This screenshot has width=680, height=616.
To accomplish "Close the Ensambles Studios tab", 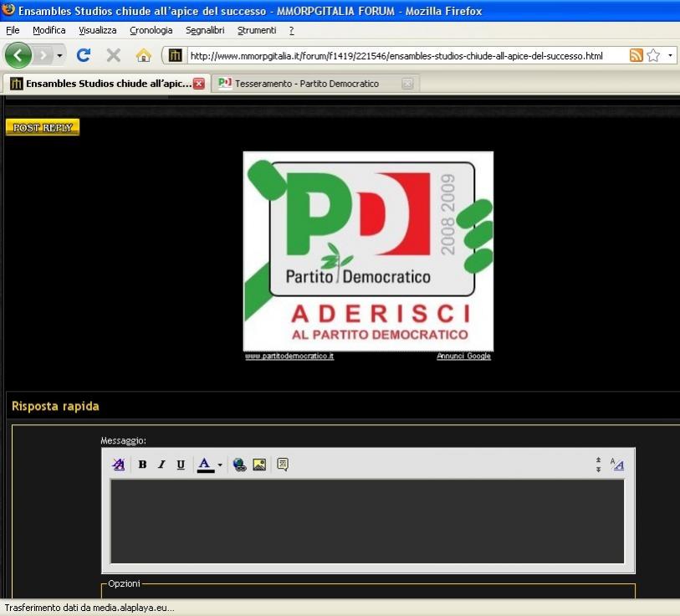I will 199,84.
